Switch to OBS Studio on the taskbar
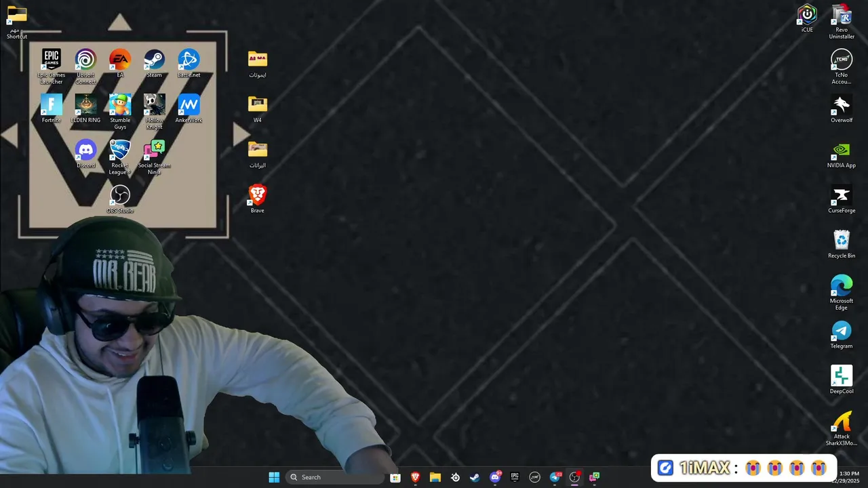The image size is (868, 488). coord(574,477)
